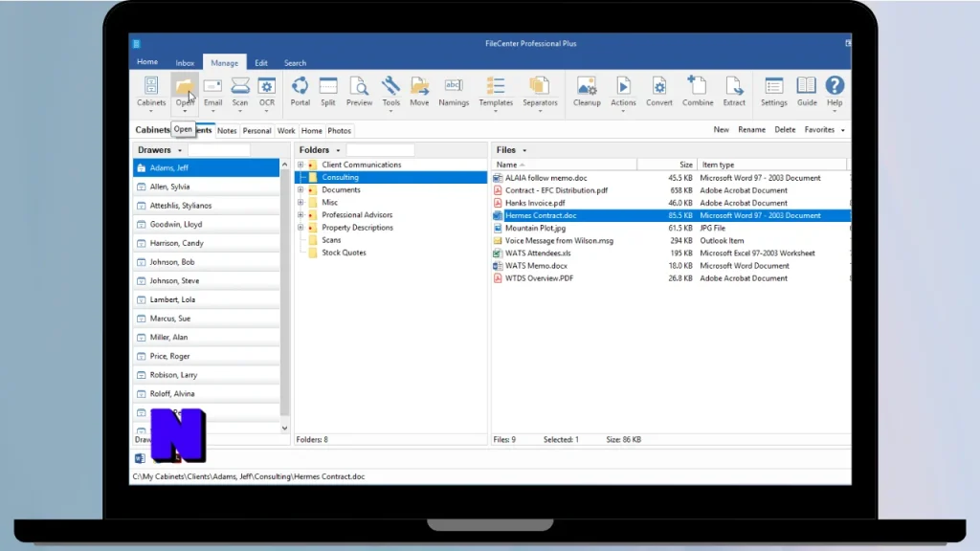980x551 pixels.
Task: Select the Goodwin, Lloyd drawer
Action: (207, 224)
